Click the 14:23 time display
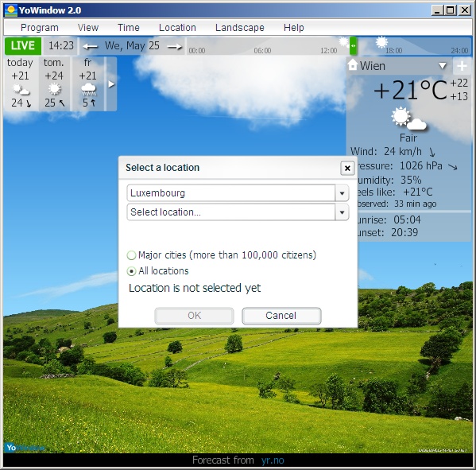476x470 pixels. [x=61, y=46]
